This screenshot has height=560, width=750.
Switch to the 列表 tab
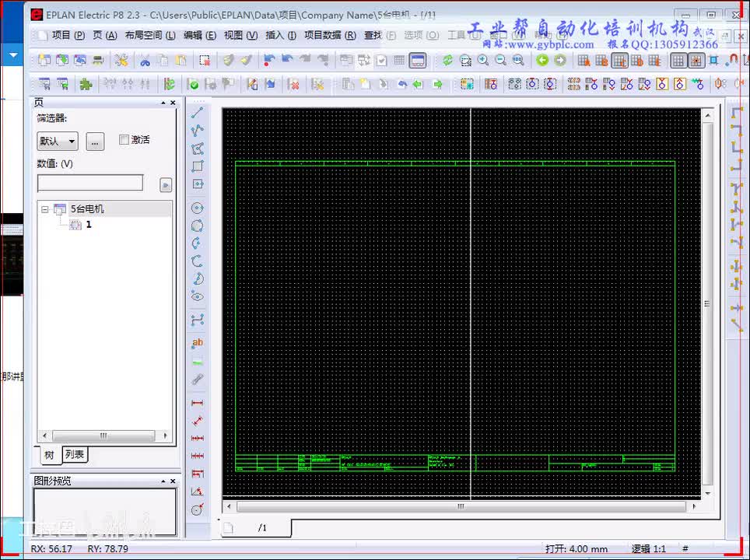(x=75, y=454)
